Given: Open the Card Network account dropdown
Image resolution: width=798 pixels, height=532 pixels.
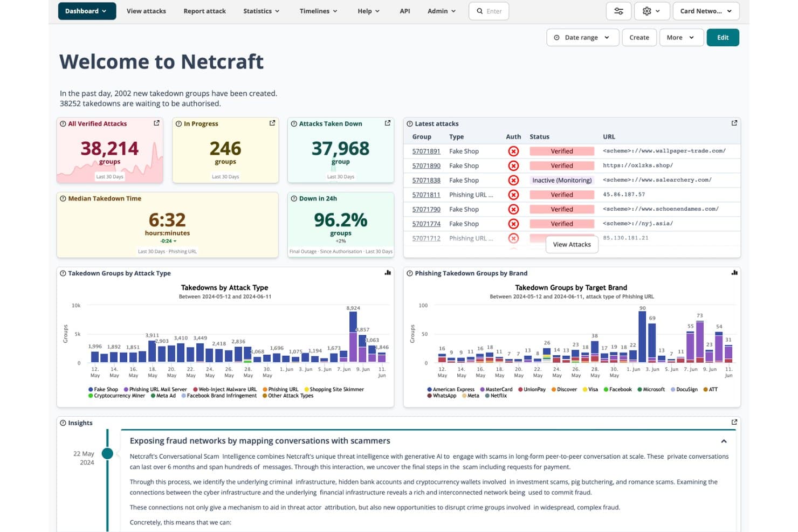Looking at the screenshot, I should click(x=706, y=11).
